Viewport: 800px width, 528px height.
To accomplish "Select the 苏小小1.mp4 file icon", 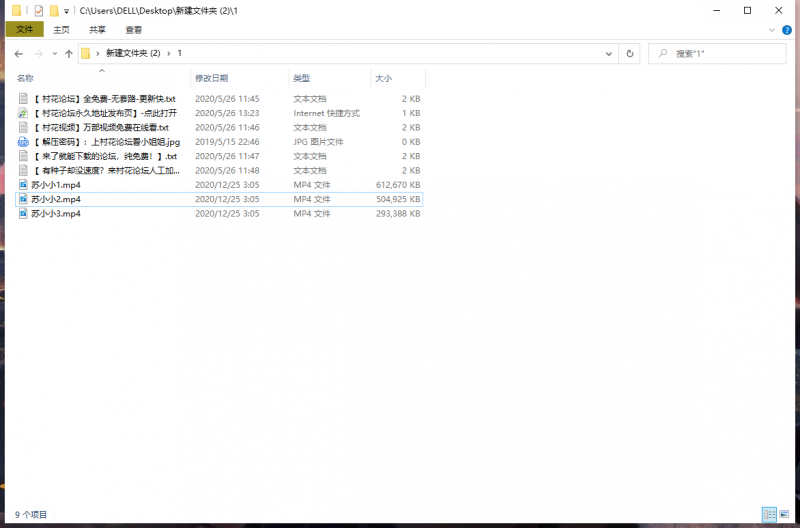I will pyautogui.click(x=24, y=185).
